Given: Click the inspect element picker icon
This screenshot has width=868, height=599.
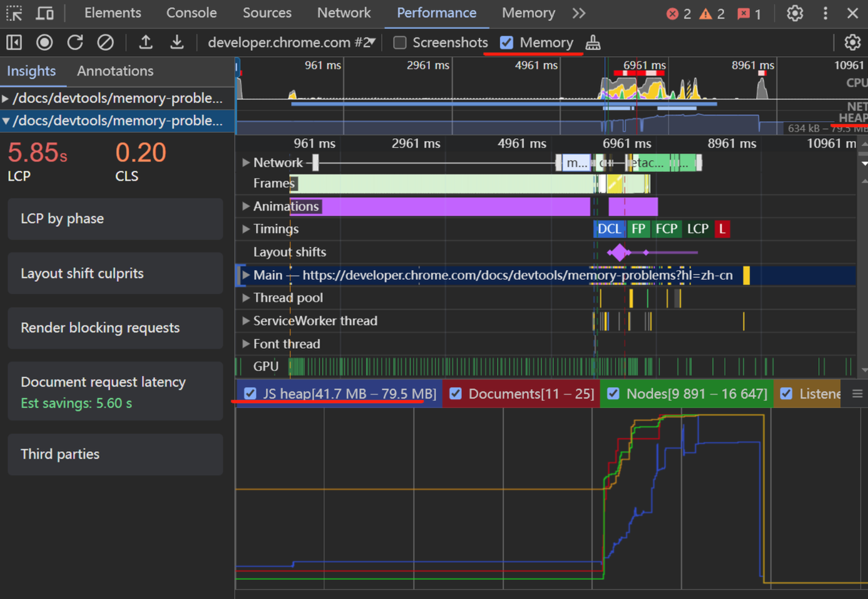Looking at the screenshot, I should point(14,13).
